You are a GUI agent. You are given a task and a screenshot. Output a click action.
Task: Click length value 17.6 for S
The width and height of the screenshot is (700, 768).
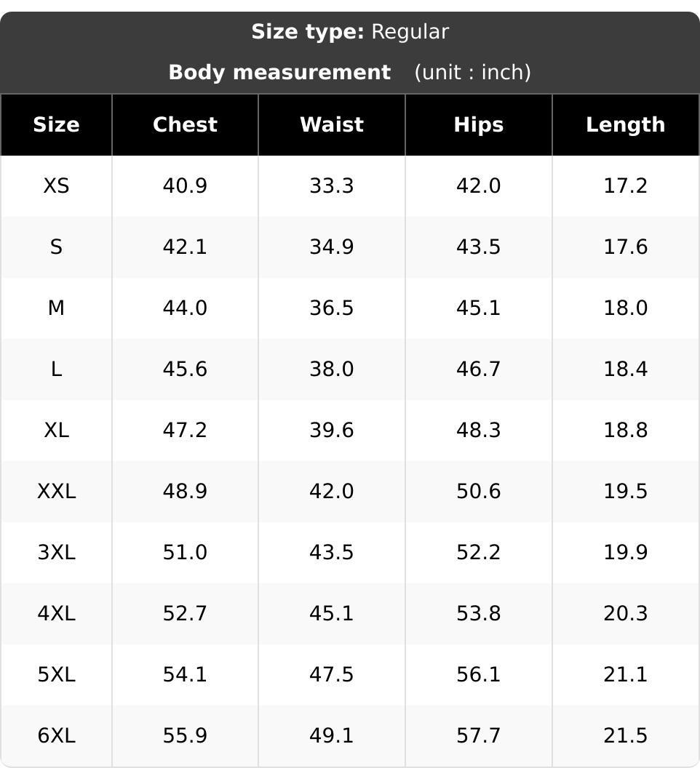click(x=626, y=247)
